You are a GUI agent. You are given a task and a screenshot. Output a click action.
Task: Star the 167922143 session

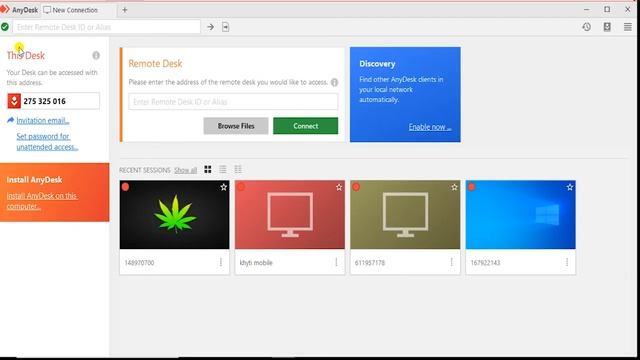(570, 187)
